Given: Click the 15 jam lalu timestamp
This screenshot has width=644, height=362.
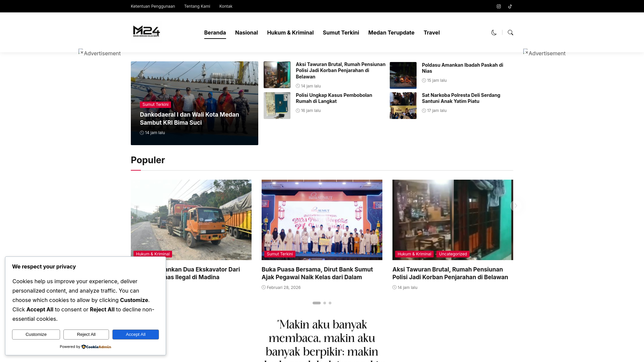Looking at the screenshot, I should [x=437, y=80].
